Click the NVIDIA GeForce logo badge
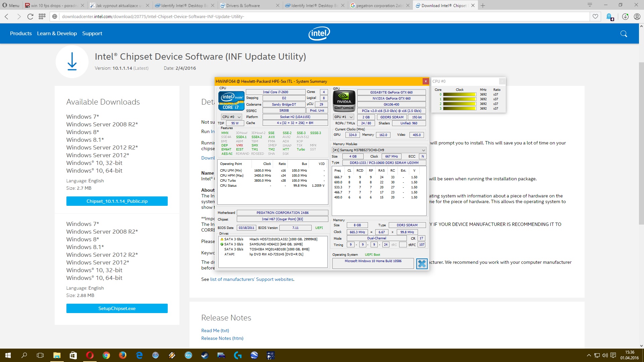This screenshot has height=362, width=644. 344,101
